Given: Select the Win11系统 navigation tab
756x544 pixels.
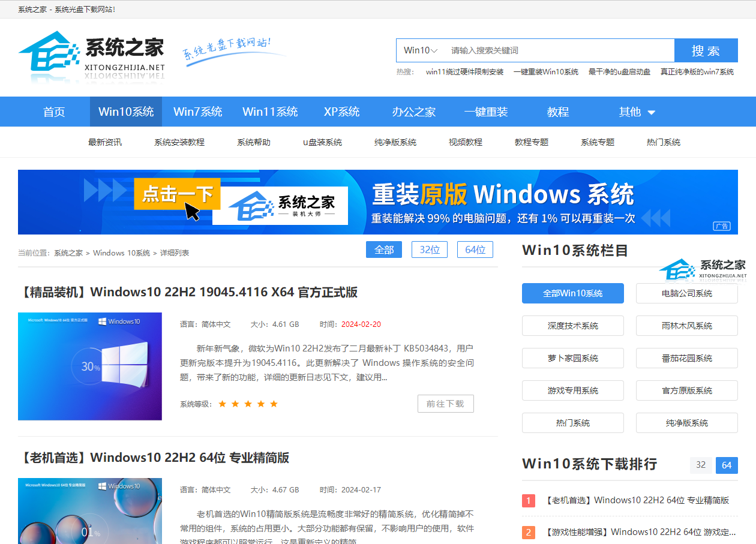Looking at the screenshot, I should [270, 112].
